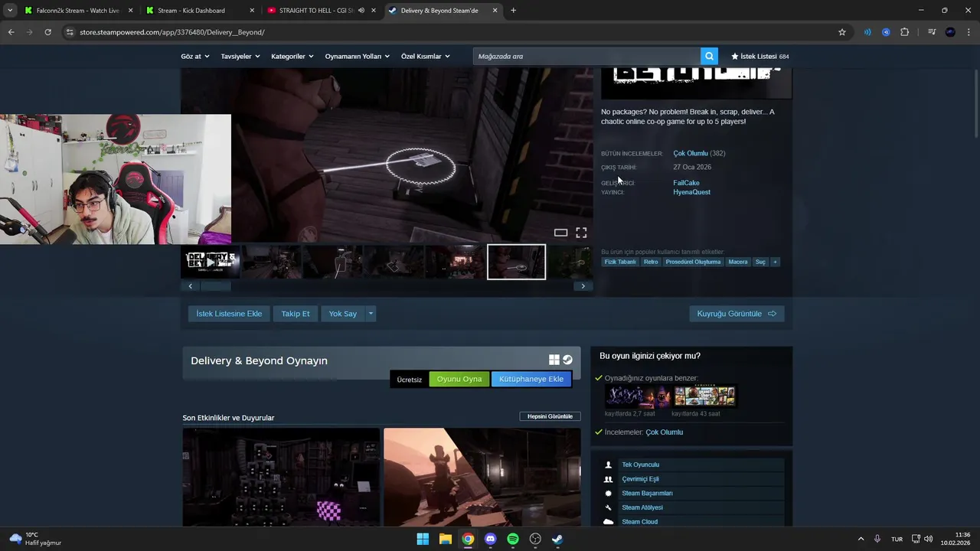The image size is (980, 551).
Task: Open the Çevrimiçi Eşli feature link
Action: click(x=640, y=479)
